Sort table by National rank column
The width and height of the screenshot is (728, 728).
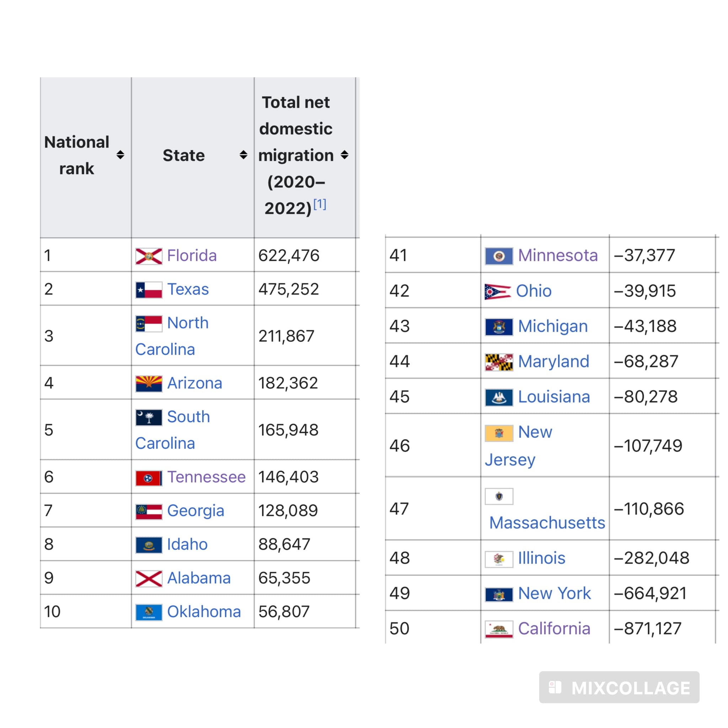[x=120, y=155]
